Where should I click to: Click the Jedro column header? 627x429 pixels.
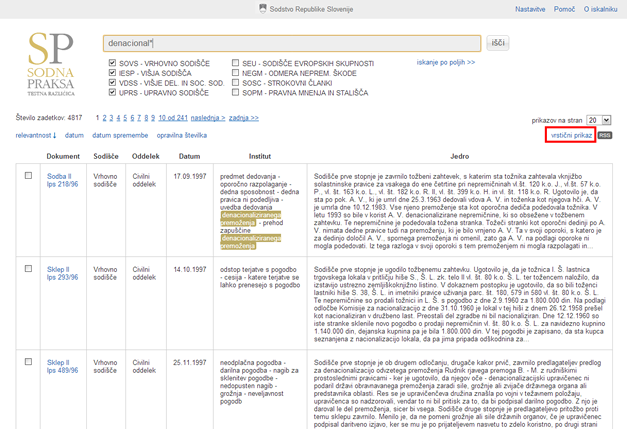(460, 156)
